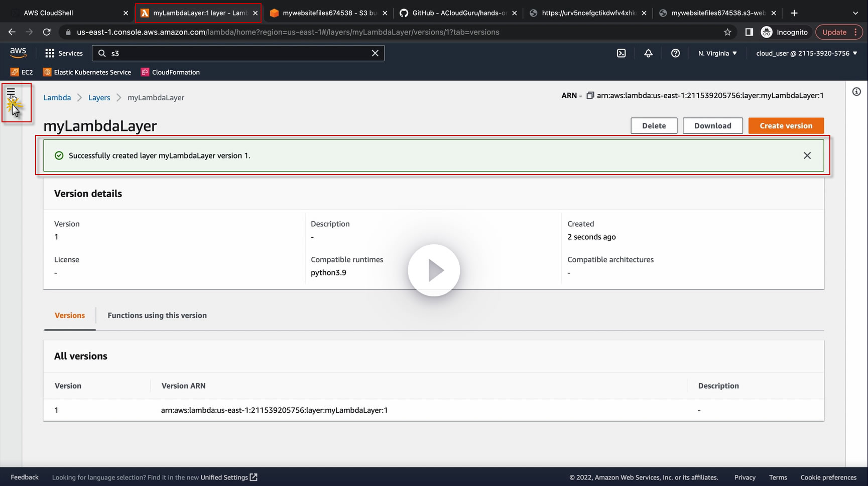The image size is (868, 486).
Task: Open the Terms footer link
Action: coord(778,477)
